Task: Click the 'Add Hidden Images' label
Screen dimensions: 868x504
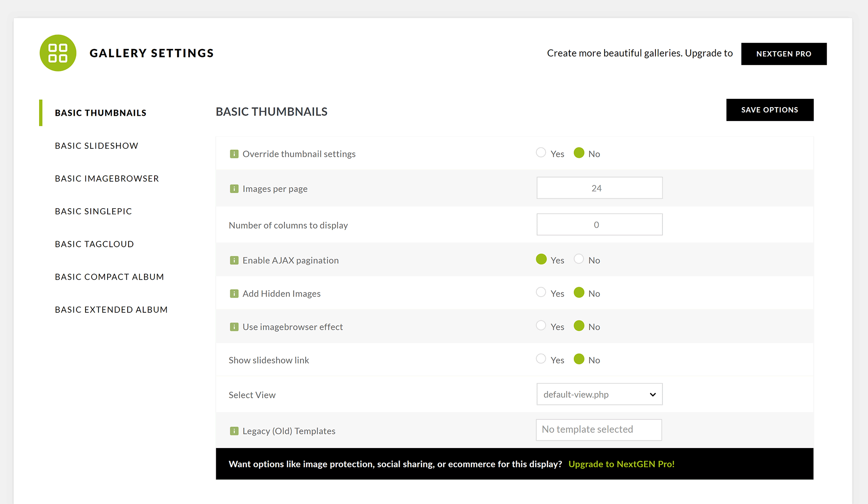Action: click(x=281, y=294)
